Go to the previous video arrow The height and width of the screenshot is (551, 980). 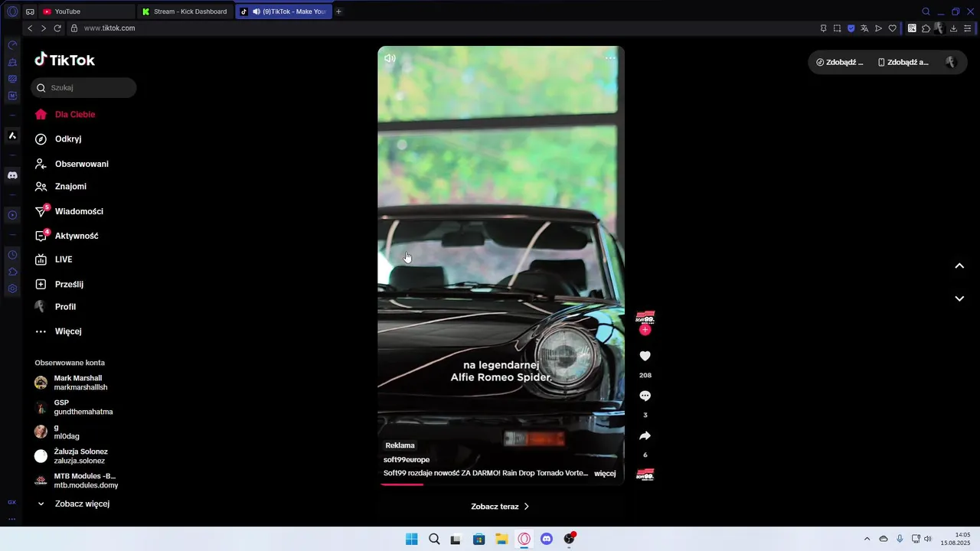click(x=959, y=266)
